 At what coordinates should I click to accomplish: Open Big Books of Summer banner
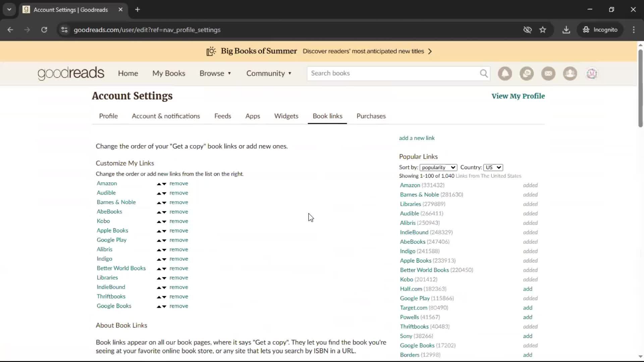[319, 51]
